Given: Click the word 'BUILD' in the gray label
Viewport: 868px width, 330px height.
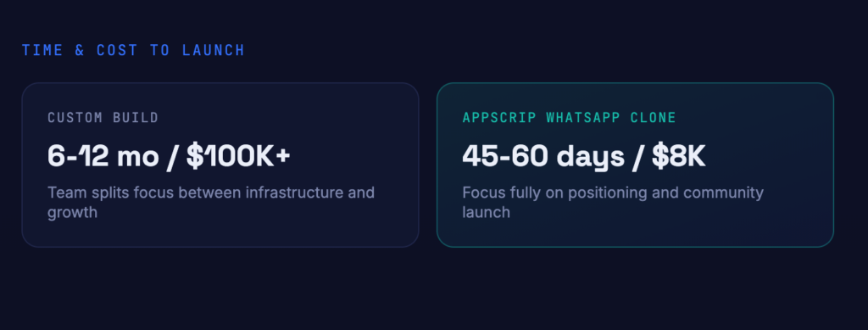Looking at the screenshot, I should (x=136, y=117).
